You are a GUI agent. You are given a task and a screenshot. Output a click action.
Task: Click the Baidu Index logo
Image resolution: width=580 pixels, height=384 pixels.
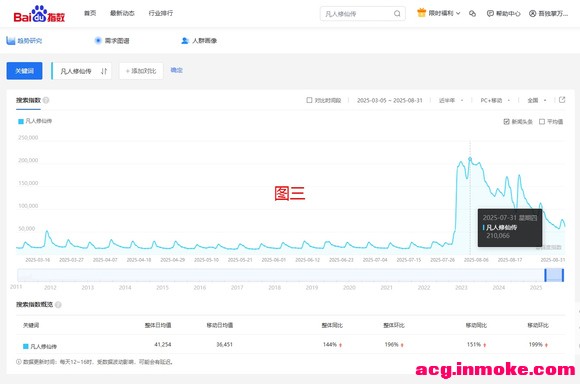(x=39, y=14)
